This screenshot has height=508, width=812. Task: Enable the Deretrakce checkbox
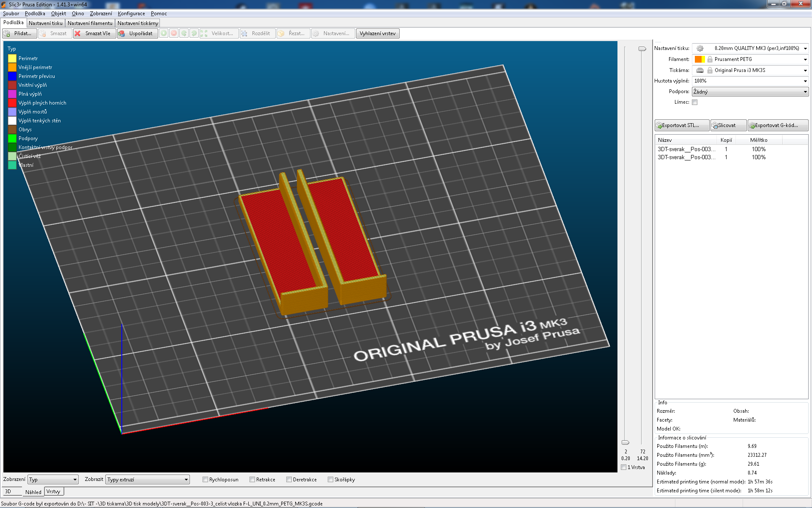coord(289,480)
